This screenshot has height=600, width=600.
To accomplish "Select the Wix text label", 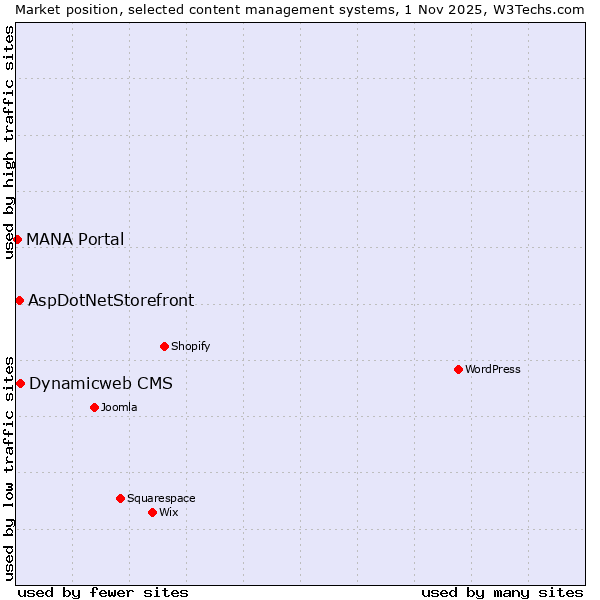I will [x=168, y=512].
